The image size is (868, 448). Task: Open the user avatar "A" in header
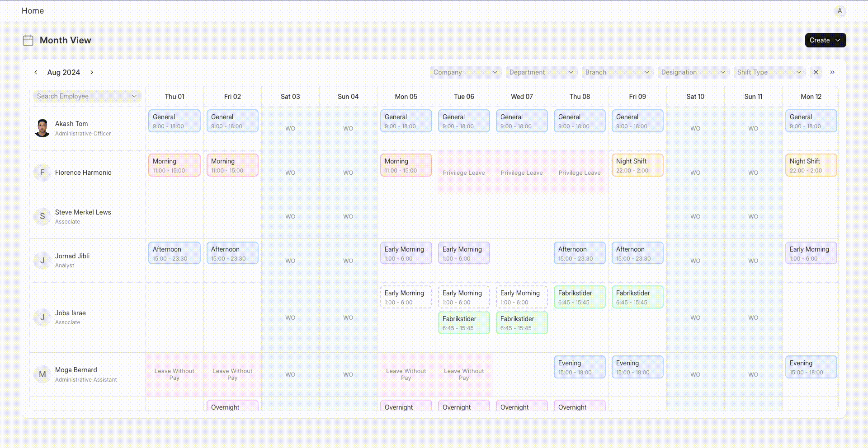tap(840, 11)
